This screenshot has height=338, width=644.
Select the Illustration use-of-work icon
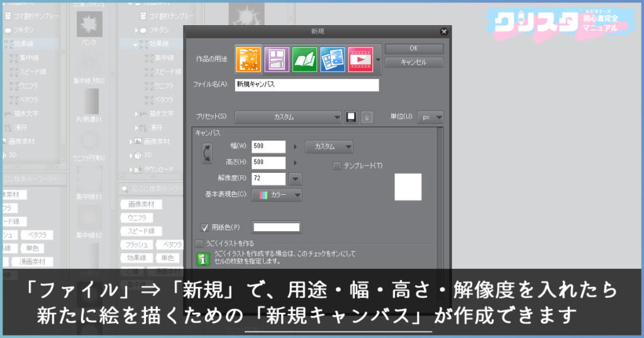248,59
